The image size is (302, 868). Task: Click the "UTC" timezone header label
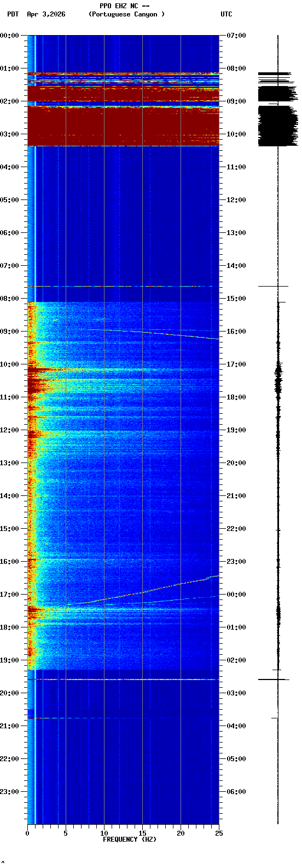click(x=226, y=14)
